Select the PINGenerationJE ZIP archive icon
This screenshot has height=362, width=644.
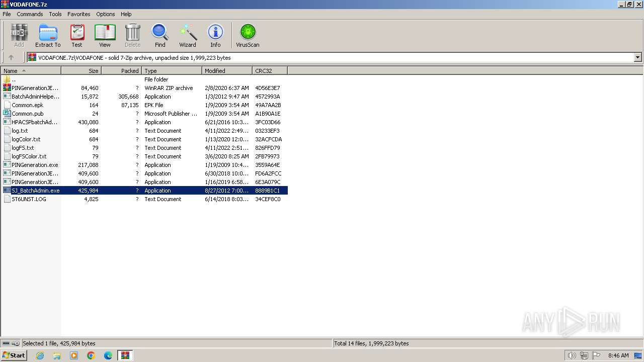point(7,88)
